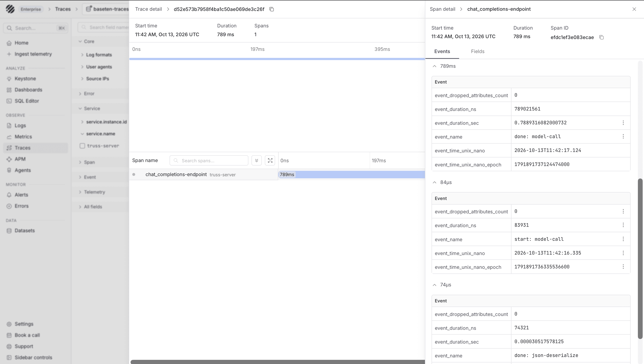Open options for 84µs event_dropped_attributes_count row
This screenshot has width=644, height=364.
[623, 211]
